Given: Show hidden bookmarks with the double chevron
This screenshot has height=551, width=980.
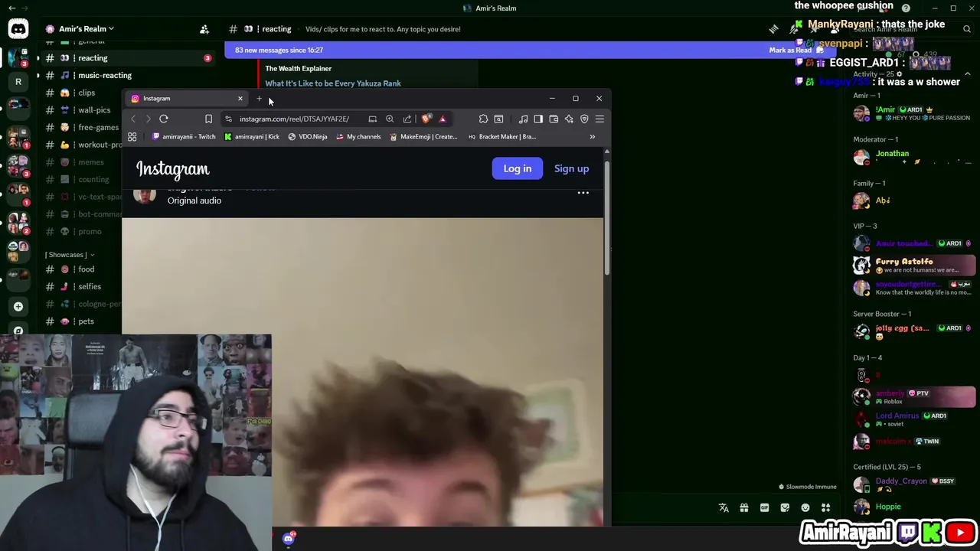Looking at the screenshot, I should (x=592, y=136).
